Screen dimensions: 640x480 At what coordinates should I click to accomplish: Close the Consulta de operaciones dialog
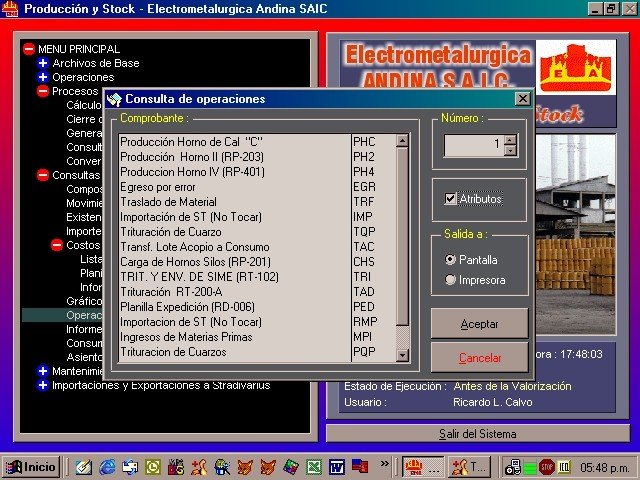coord(522,99)
